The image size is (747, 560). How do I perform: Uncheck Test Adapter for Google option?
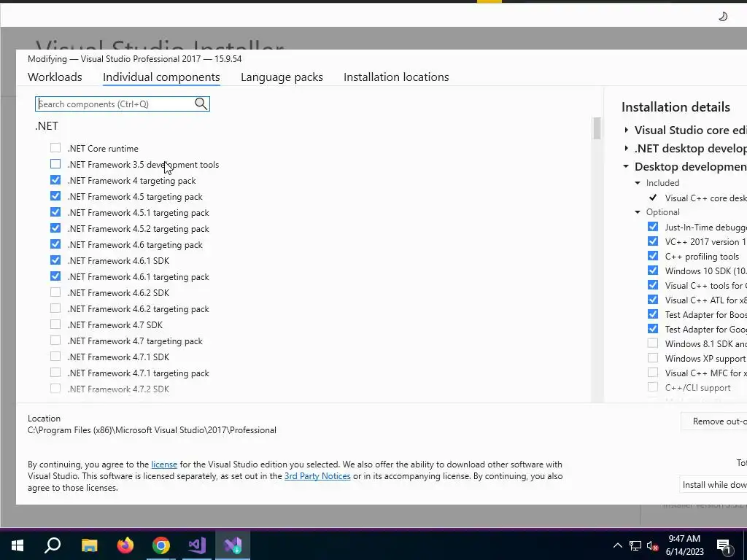(653, 329)
